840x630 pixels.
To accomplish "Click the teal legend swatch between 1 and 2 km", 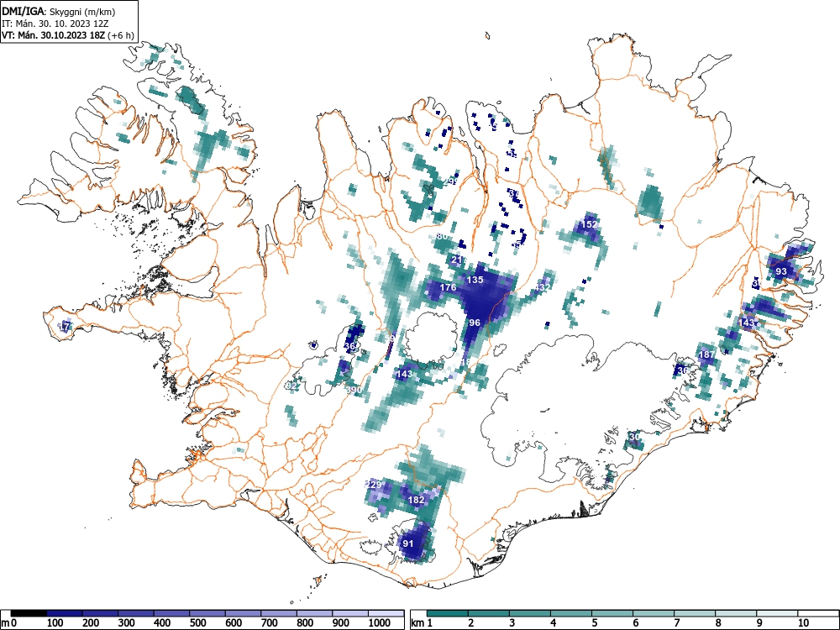I will (448, 613).
